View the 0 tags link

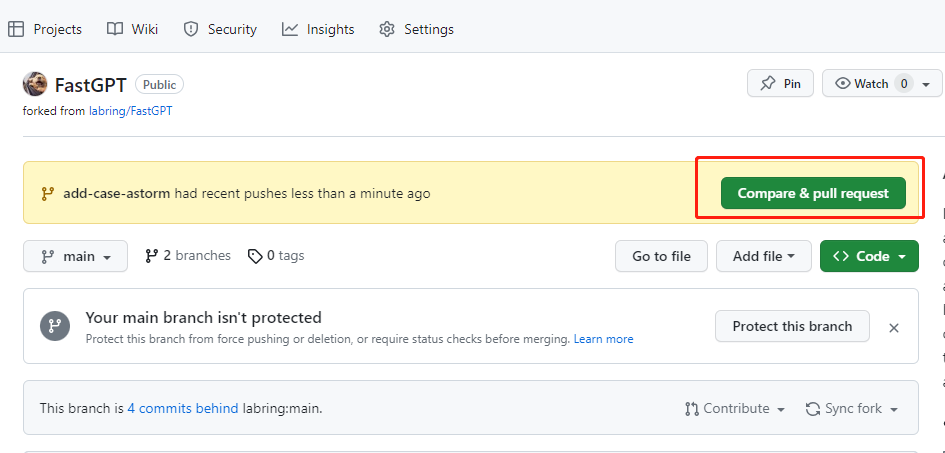(276, 255)
